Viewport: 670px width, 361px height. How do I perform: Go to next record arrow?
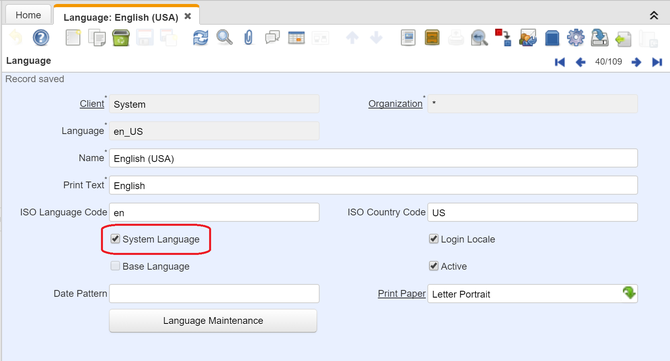click(636, 62)
